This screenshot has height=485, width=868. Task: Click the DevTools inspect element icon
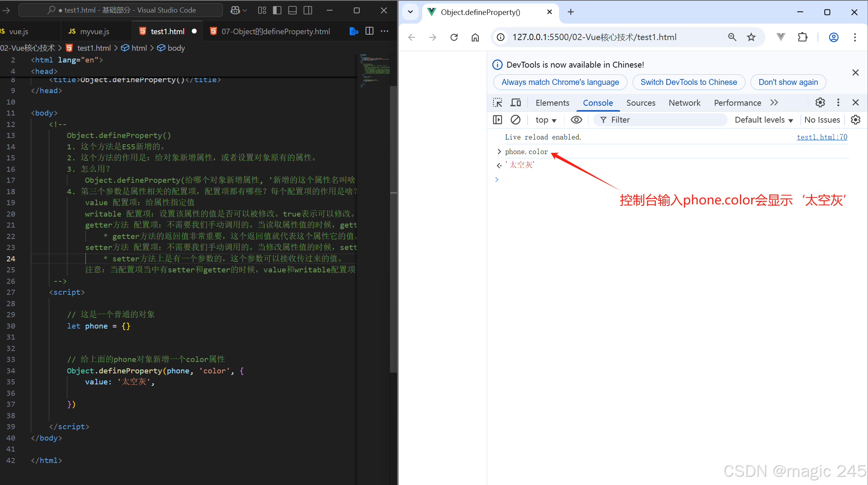point(497,103)
